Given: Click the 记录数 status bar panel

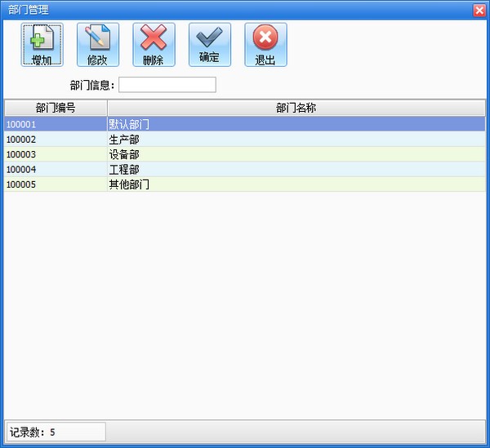Looking at the screenshot, I should pyautogui.click(x=56, y=432).
